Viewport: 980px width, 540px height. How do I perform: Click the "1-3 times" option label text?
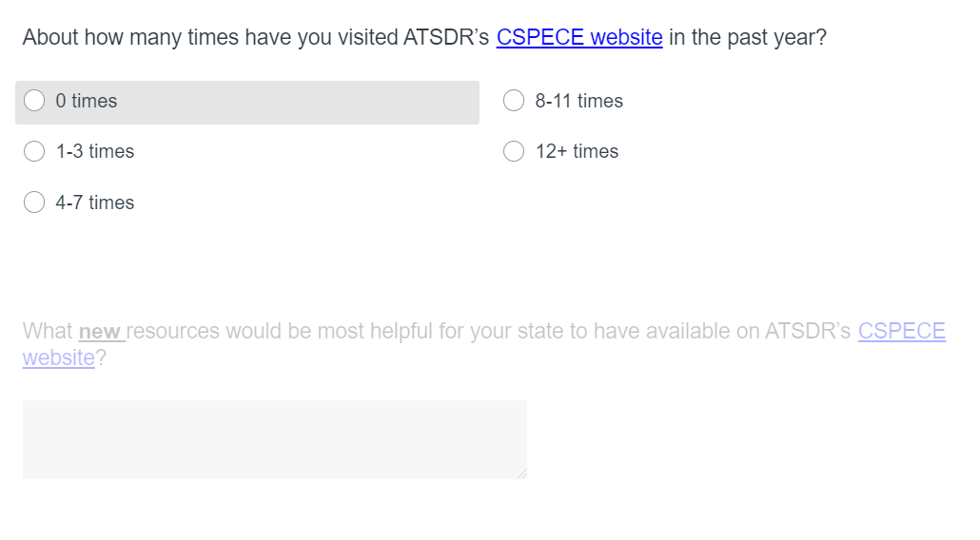[95, 151]
